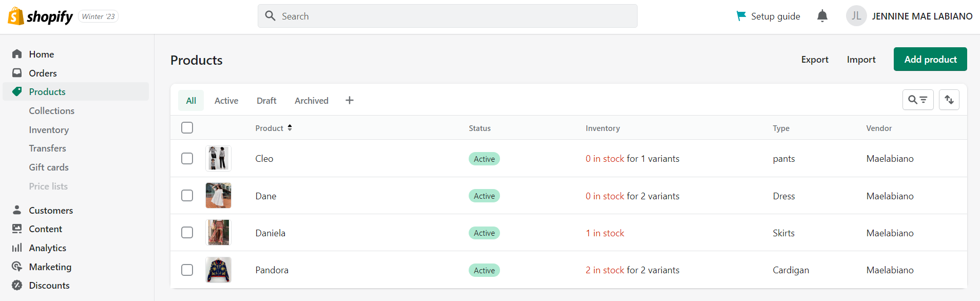Click the notifications bell icon
This screenshot has height=301, width=980.
coord(822,16)
